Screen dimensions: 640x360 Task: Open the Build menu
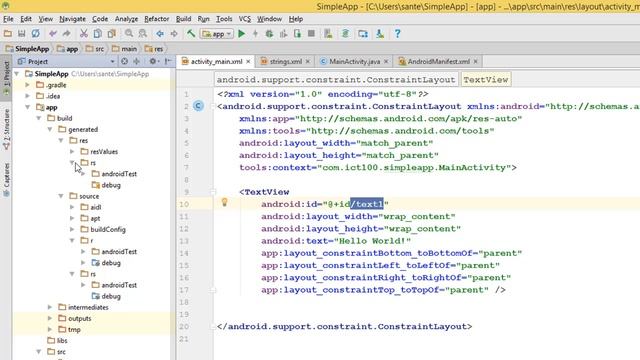click(183, 19)
